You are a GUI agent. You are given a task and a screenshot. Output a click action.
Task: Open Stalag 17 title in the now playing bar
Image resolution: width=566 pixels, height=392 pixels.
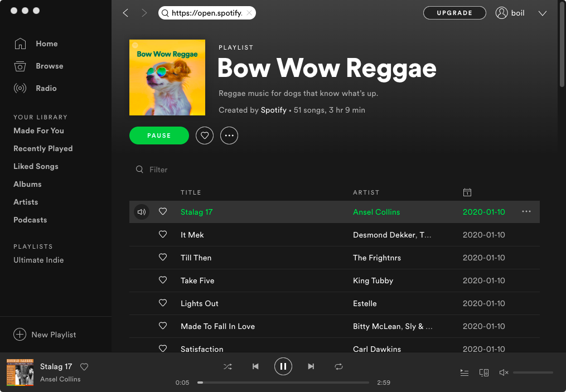click(56, 367)
